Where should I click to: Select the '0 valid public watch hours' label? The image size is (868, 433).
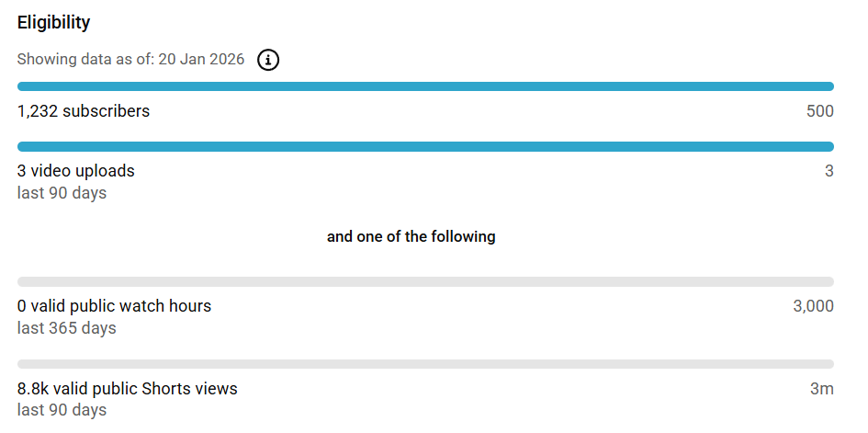114,306
